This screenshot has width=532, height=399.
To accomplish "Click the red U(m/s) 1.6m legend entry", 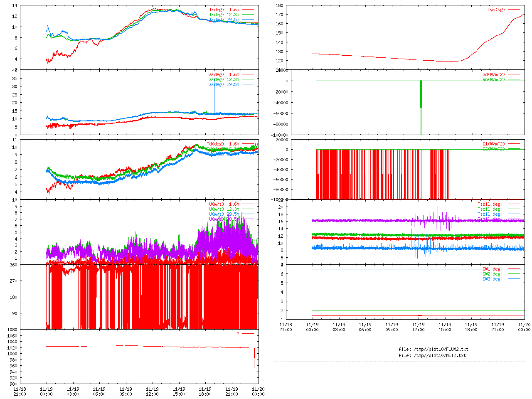I will point(231,204).
